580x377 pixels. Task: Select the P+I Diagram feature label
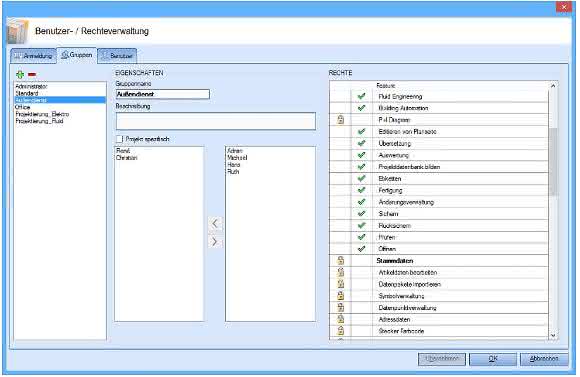click(394, 120)
